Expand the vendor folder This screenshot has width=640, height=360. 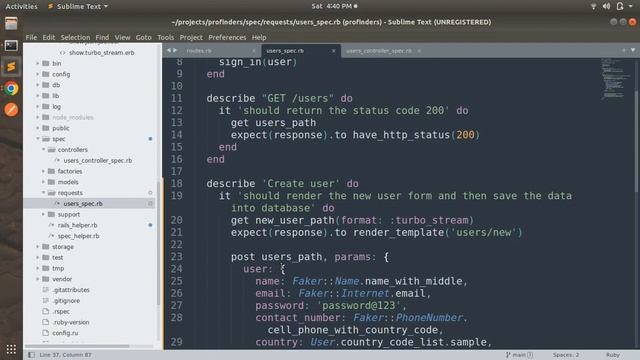(x=38, y=279)
